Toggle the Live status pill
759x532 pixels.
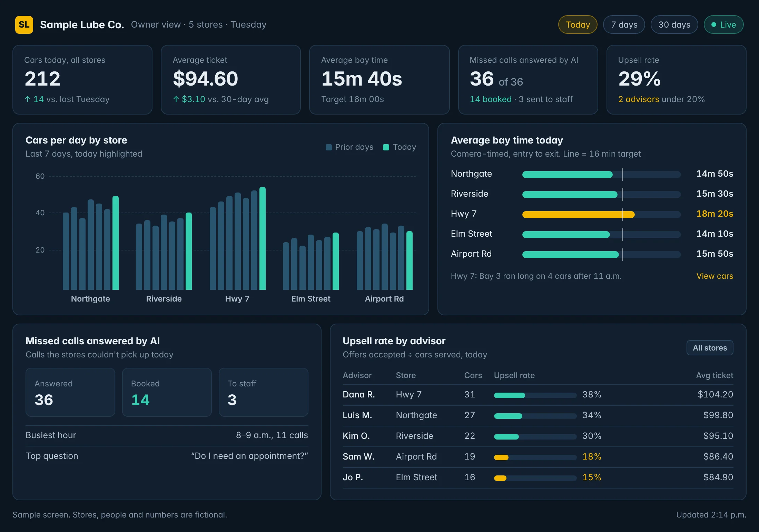[x=724, y=25]
